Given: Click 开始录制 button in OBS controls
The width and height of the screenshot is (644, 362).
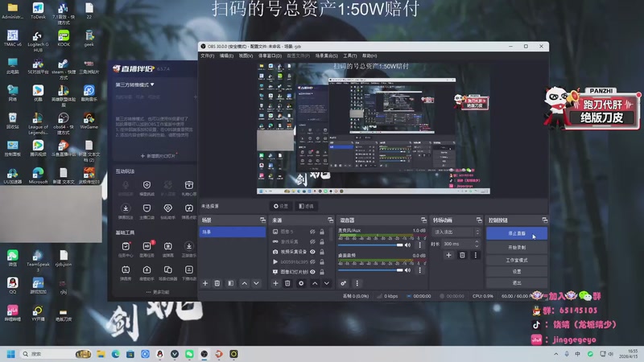Looking at the screenshot, I should pyautogui.click(x=517, y=248).
